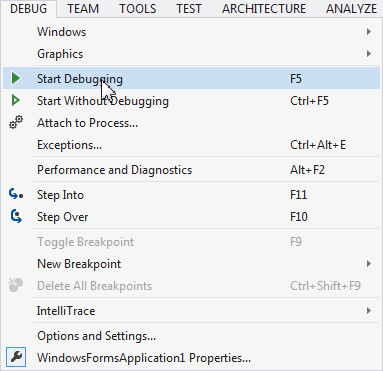The width and height of the screenshot is (383, 371).
Task: Open Attach to Process dialog
Action: click(191, 123)
